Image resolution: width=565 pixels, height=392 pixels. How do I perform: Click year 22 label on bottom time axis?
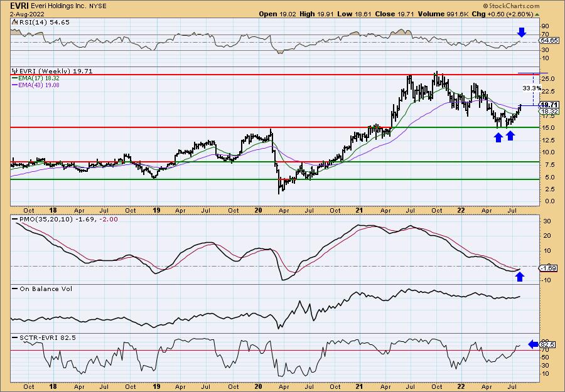click(461, 386)
